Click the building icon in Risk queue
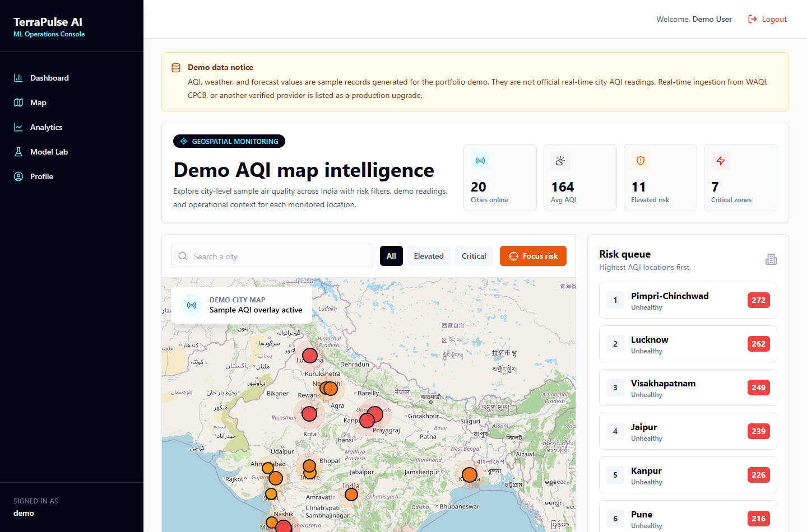 771,259
